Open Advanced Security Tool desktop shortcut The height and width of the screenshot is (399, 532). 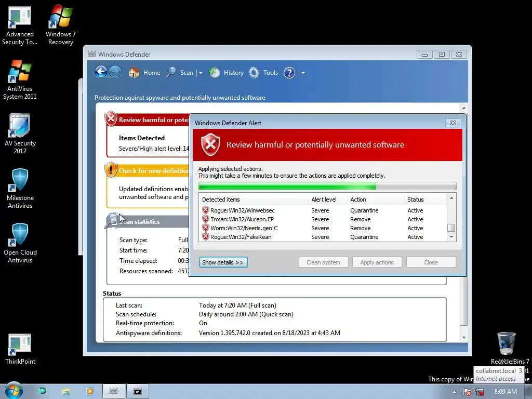(x=20, y=25)
